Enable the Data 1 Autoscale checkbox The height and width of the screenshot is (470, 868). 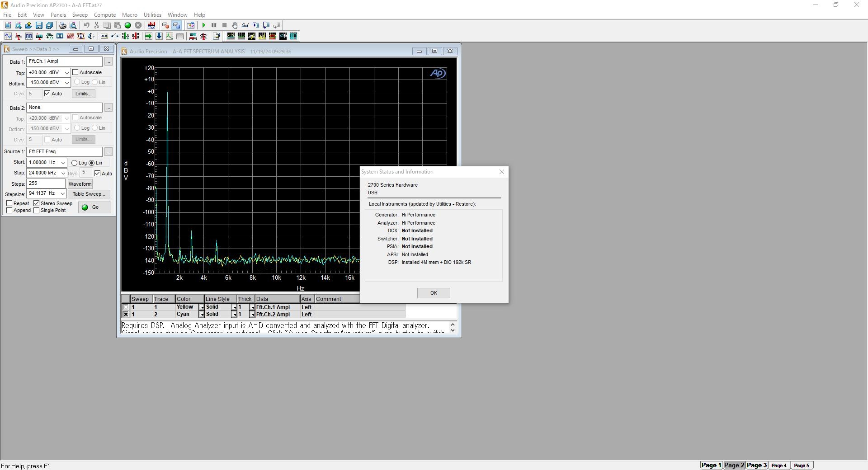point(75,72)
